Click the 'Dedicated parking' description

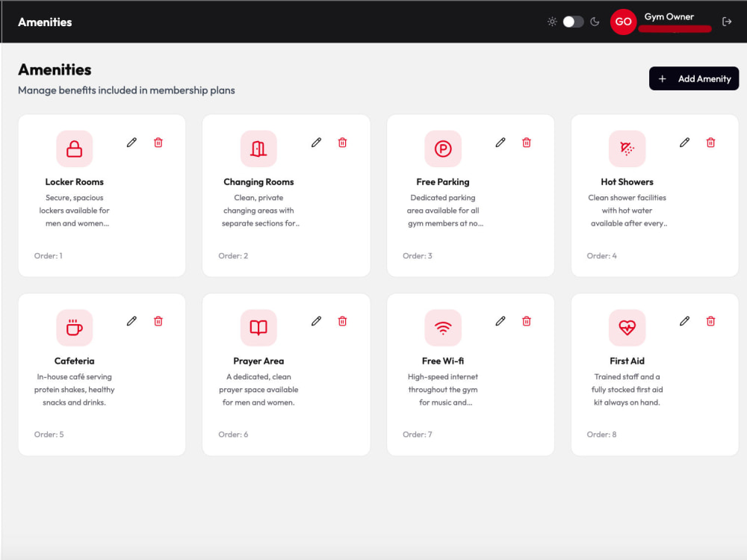point(444,211)
